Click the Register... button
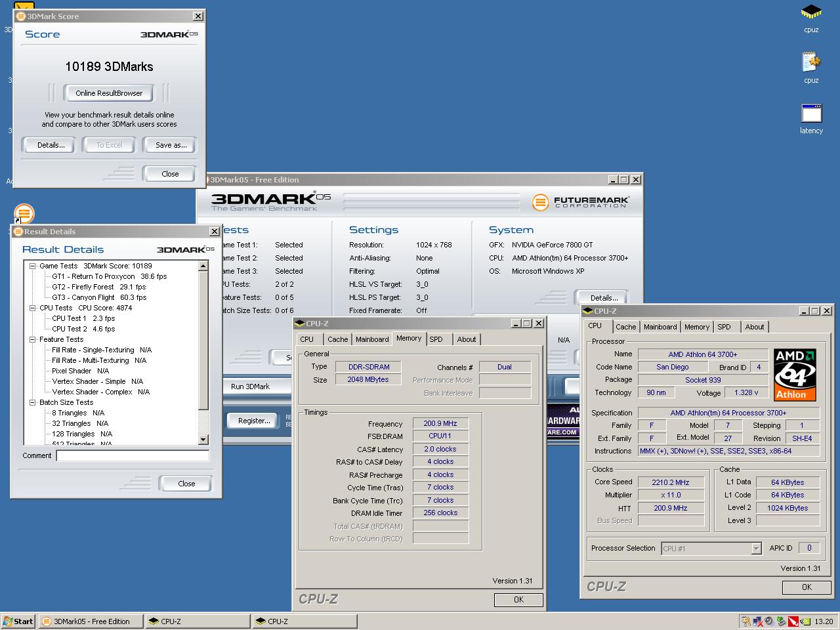 (x=254, y=421)
